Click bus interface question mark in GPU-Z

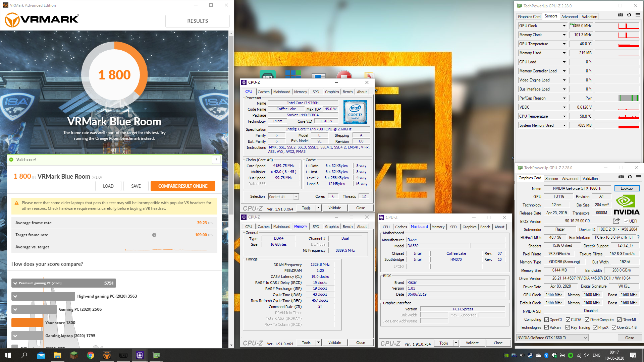pyautogui.click(x=638, y=237)
